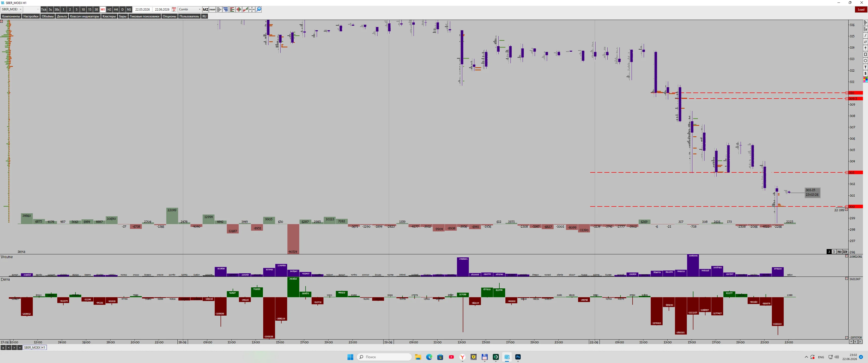Viewport: 868px width, 363px height.
Task: Open the SBER_MOEX instrument dropdown
Action: (x=11, y=9)
